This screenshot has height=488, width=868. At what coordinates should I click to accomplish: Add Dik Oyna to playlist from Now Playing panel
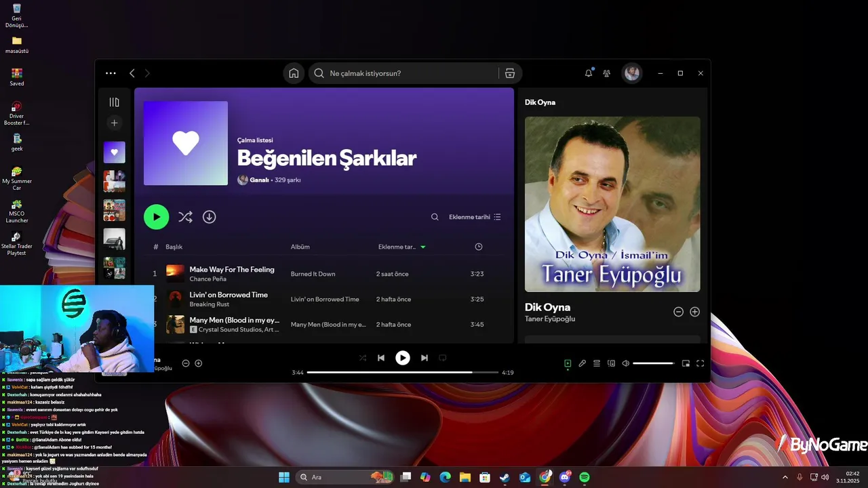click(x=695, y=312)
